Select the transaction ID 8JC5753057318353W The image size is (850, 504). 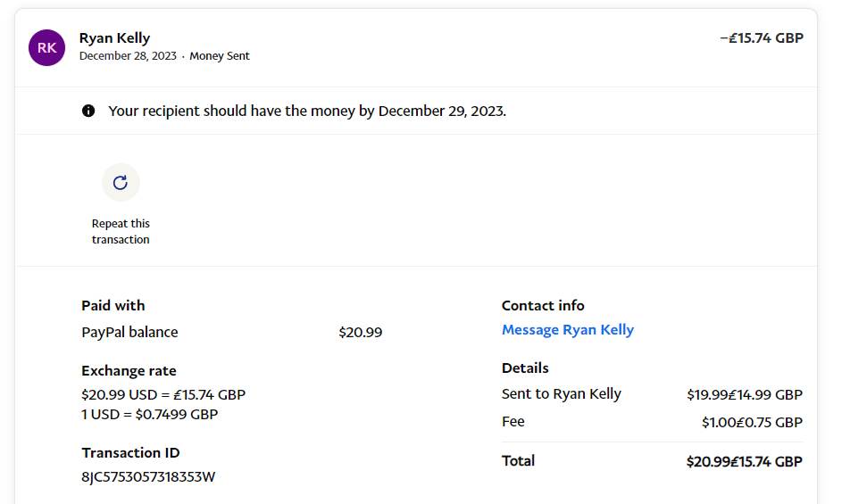click(x=148, y=476)
